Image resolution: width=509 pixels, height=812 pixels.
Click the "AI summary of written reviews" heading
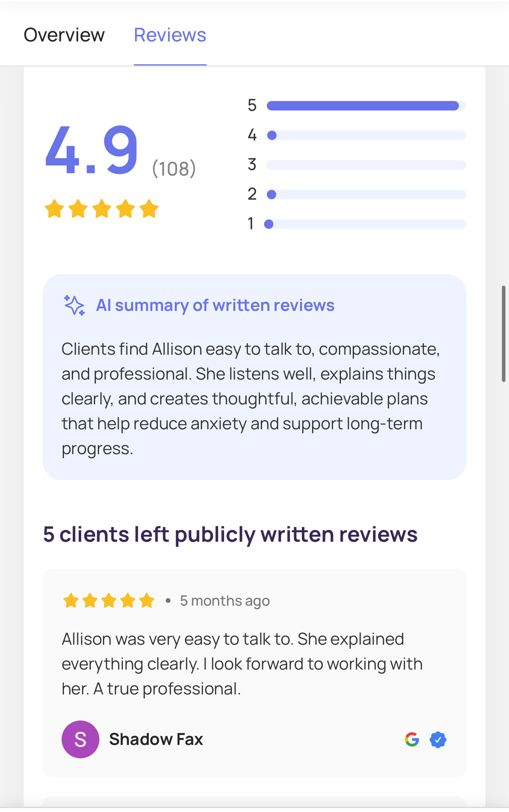click(215, 305)
